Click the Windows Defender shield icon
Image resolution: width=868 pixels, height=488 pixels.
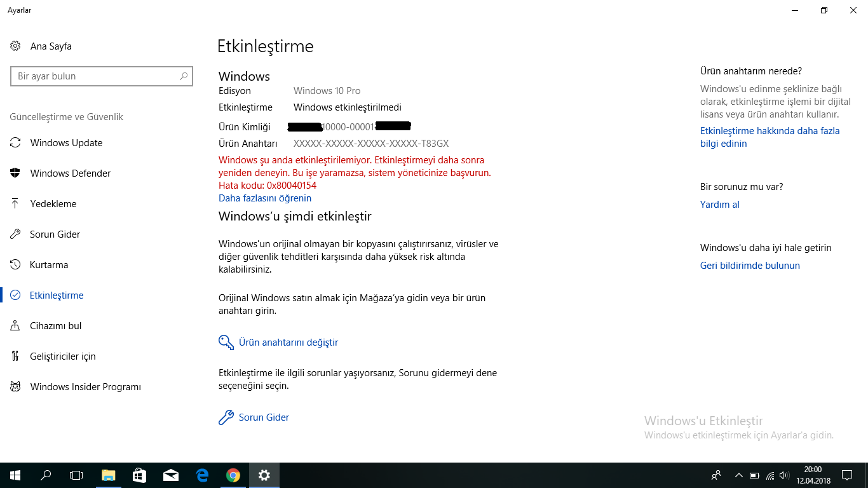[15, 173]
